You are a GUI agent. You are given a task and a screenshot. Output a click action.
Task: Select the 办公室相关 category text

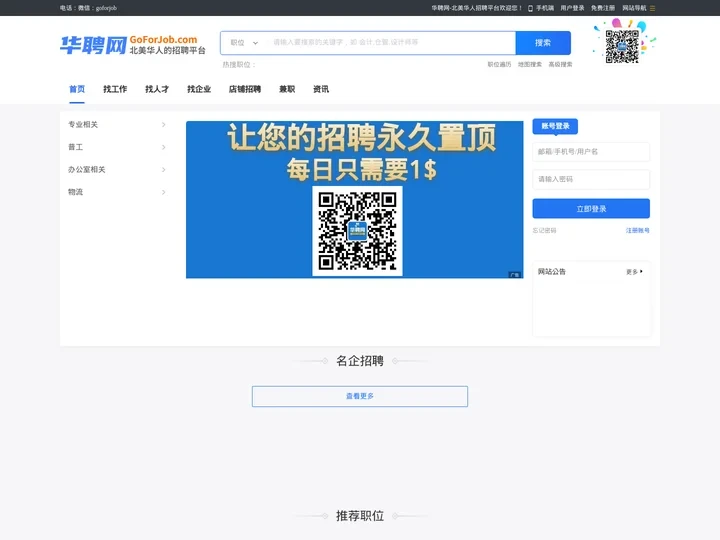(x=87, y=170)
